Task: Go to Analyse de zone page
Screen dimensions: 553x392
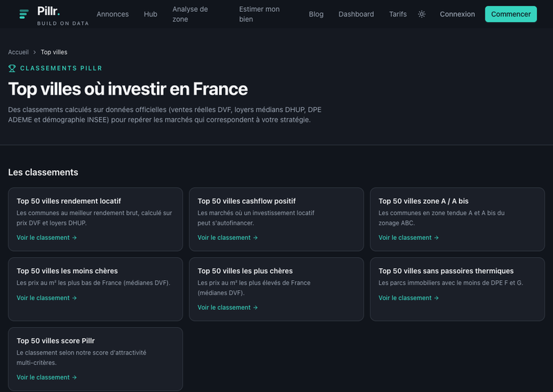Action: point(190,14)
